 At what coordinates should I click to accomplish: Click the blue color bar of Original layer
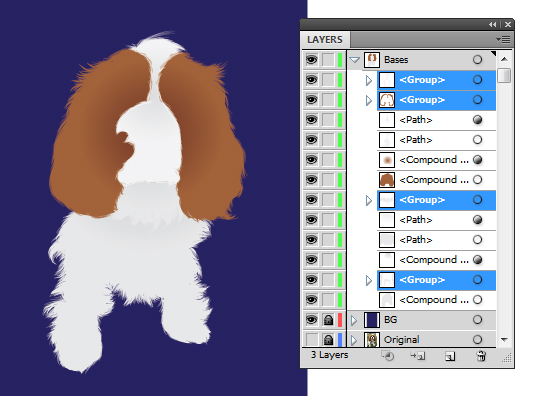340,340
